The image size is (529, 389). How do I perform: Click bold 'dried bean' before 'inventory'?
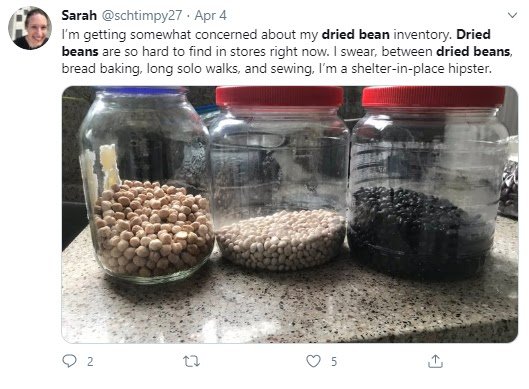[x=356, y=34]
